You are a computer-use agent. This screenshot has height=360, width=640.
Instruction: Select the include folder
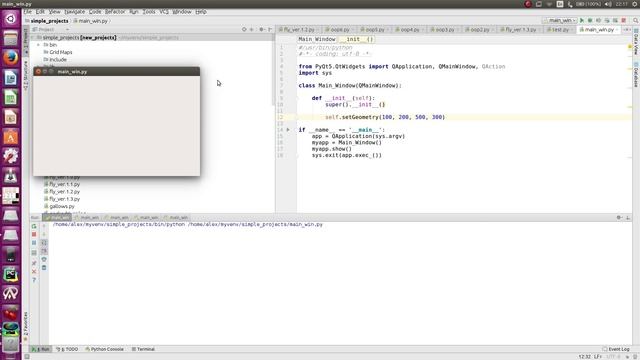point(58,60)
